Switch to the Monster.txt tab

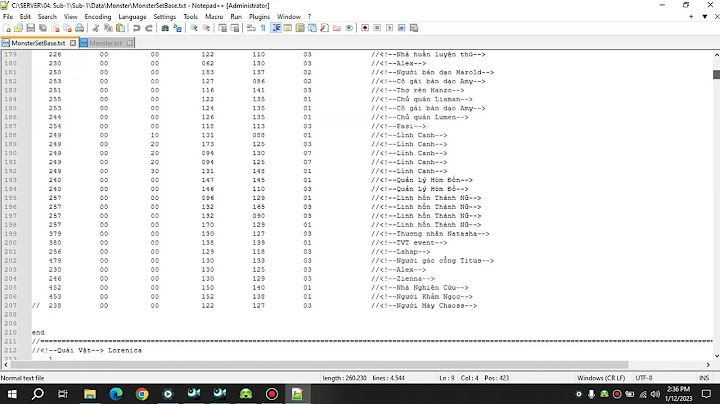coord(106,43)
